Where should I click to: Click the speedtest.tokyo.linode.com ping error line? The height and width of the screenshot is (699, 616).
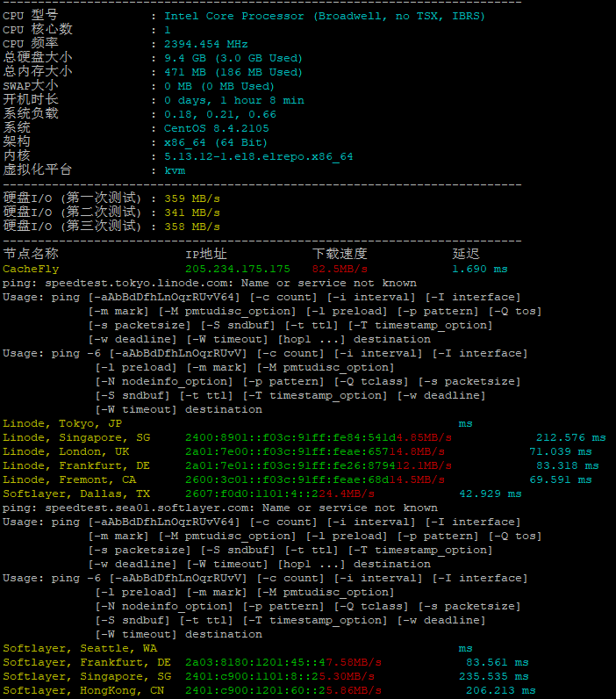[210, 283]
